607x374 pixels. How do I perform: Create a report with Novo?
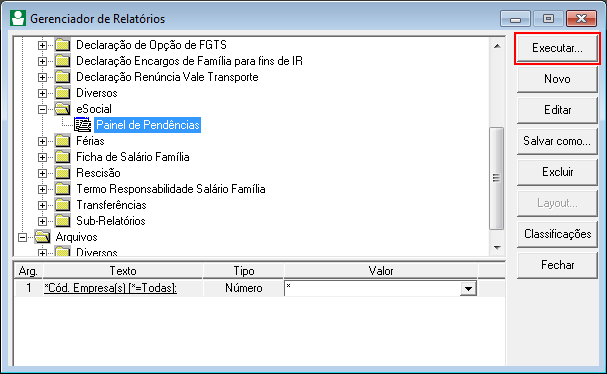pyautogui.click(x=557, y=79)
